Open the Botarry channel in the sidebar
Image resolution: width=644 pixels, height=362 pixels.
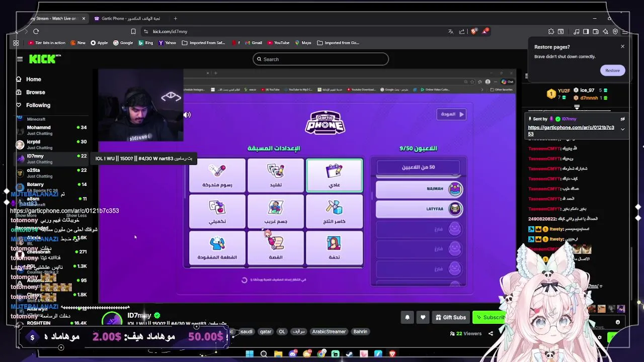(52, 187)
